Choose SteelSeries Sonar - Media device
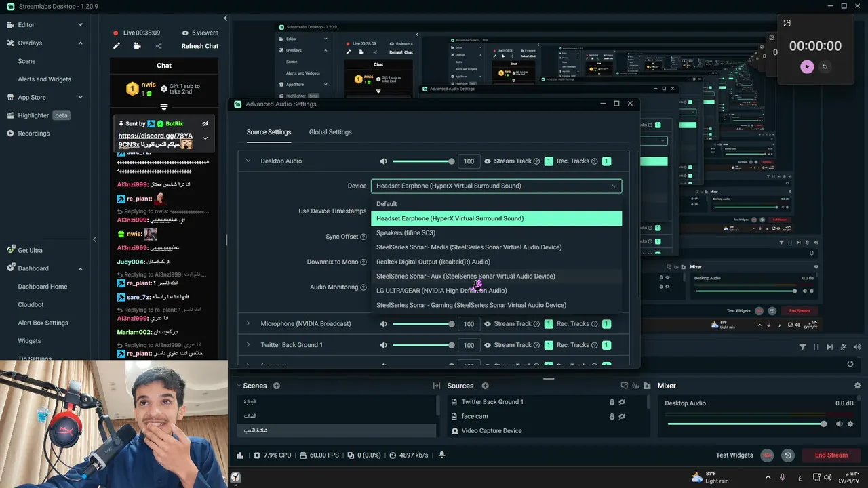This screenshot has height=488, width=868. click(x=496, y=247)
